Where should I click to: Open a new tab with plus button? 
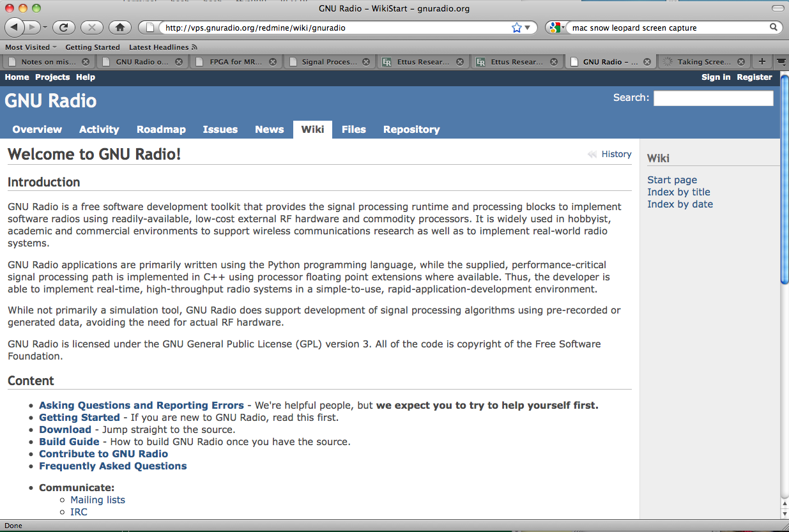(x=762, y=62)
